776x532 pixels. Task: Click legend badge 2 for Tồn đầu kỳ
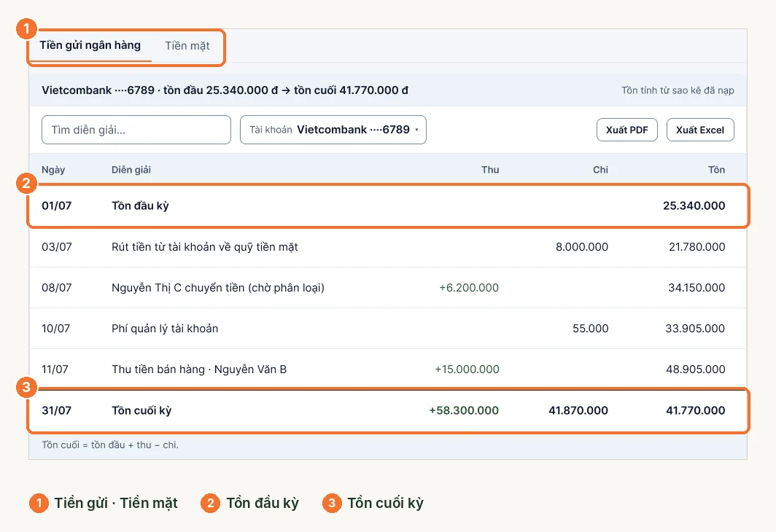pos(210,504)
